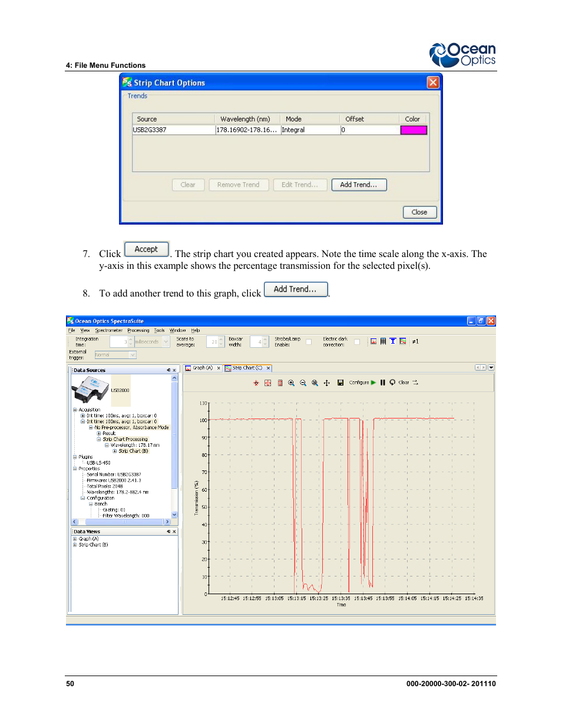Click the Scans to average stepper
This screenshot has height=728, width=562.
(222, 342)
